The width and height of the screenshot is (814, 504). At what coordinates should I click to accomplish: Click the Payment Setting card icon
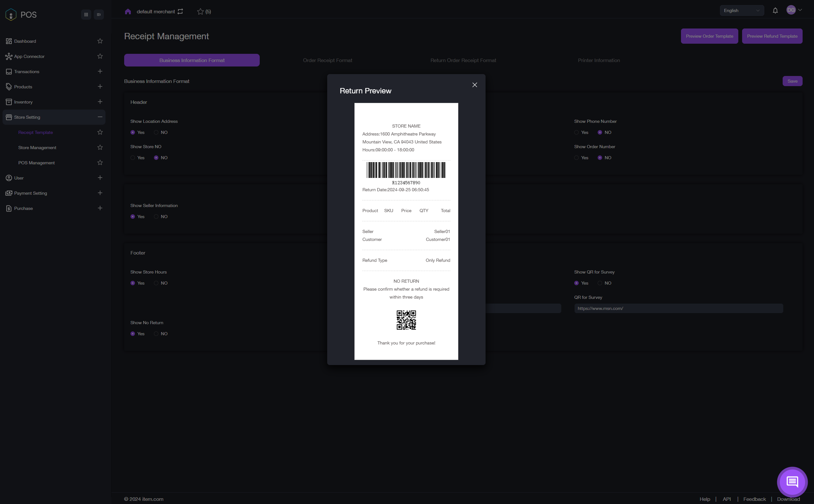coord(9,193)
